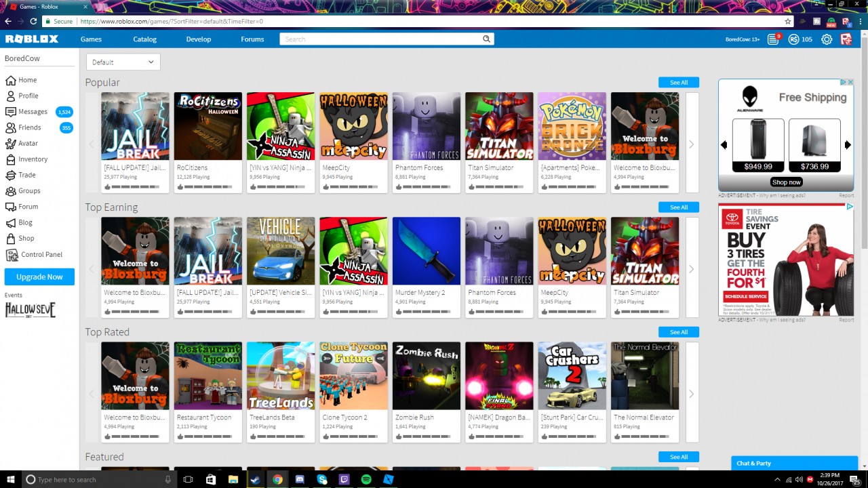Show hidden system tray icons chevron
868x488 pixels.
[x=776, y=479]
